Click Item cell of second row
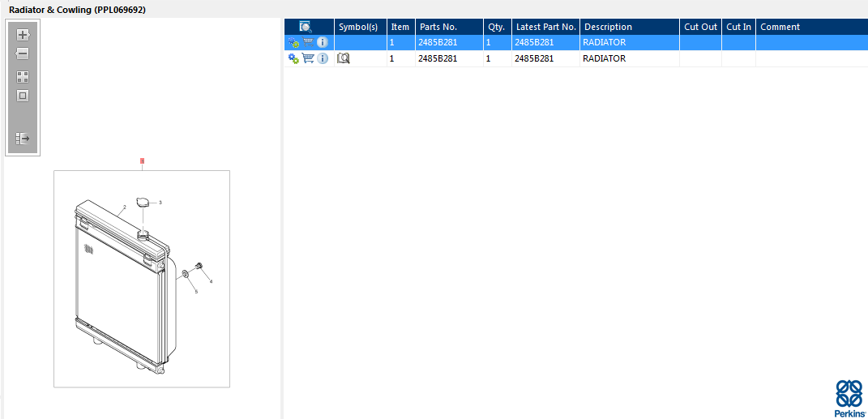The width and height of the screenshot is (868, 419). (x=401, y=58)
